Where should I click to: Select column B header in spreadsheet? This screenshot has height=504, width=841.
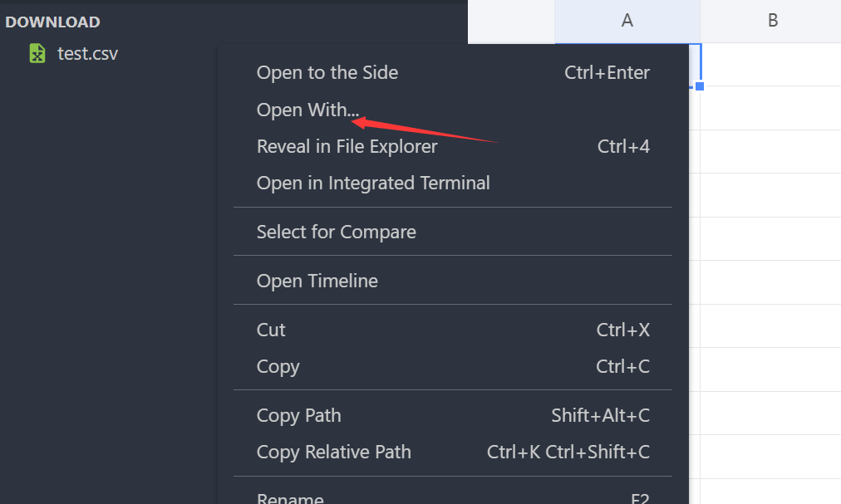(771, 22)
